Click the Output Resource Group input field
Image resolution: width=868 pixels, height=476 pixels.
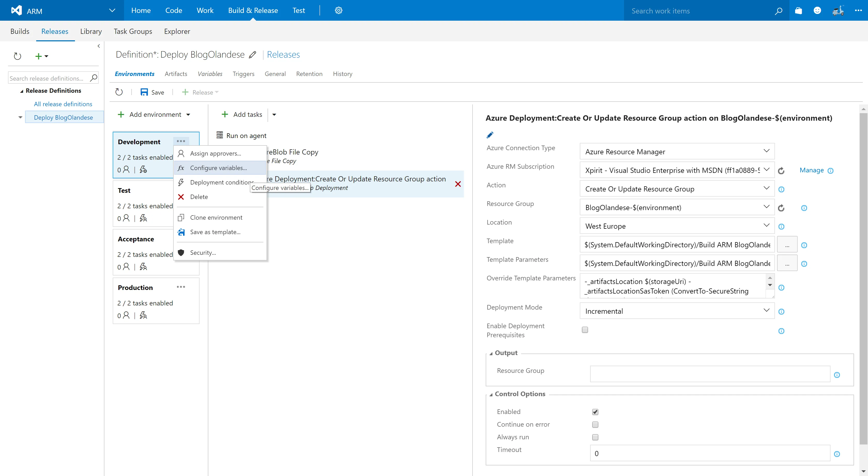(x=710, y=374)
